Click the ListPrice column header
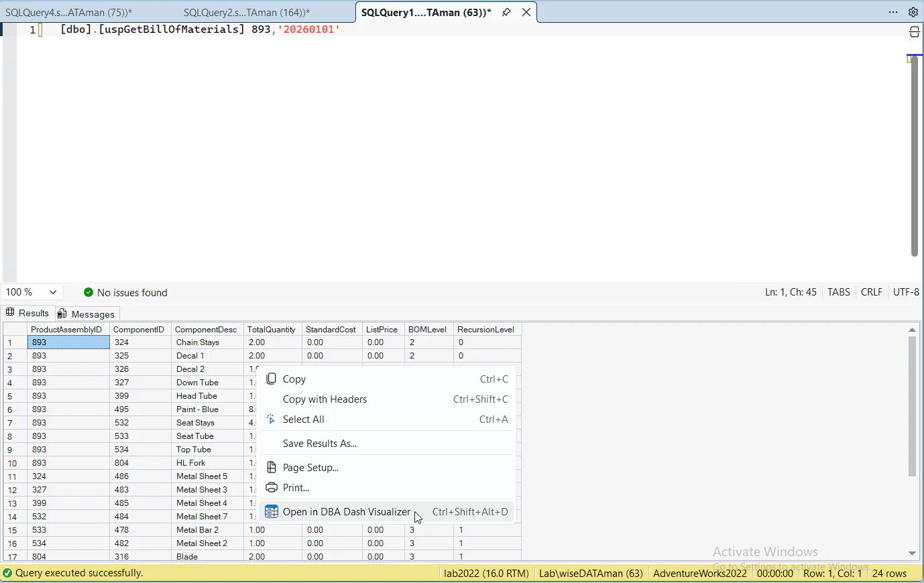This screenshot has height=583, width=924. tap(382, 329)
